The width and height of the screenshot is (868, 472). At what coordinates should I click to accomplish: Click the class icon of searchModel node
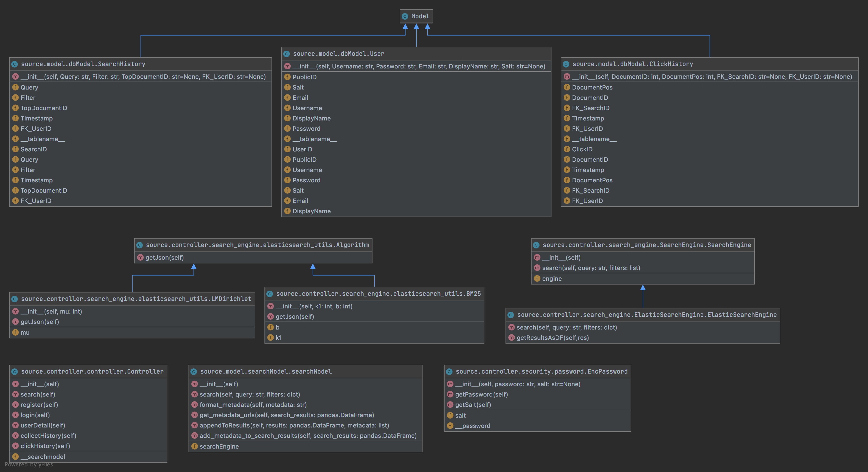click(x=194, y=371)
